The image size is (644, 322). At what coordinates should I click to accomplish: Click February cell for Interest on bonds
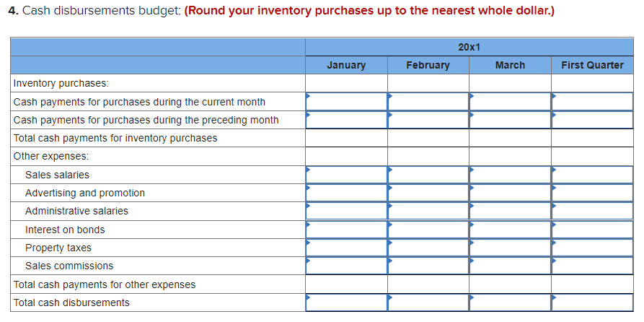coord(428,230)
